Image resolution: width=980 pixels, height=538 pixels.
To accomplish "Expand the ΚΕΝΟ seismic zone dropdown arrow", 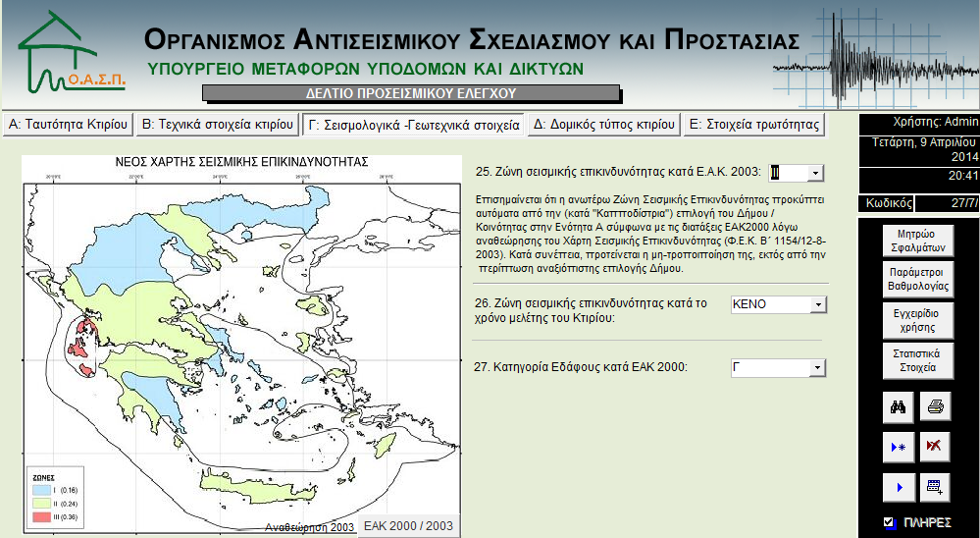I will click(818, 304).
